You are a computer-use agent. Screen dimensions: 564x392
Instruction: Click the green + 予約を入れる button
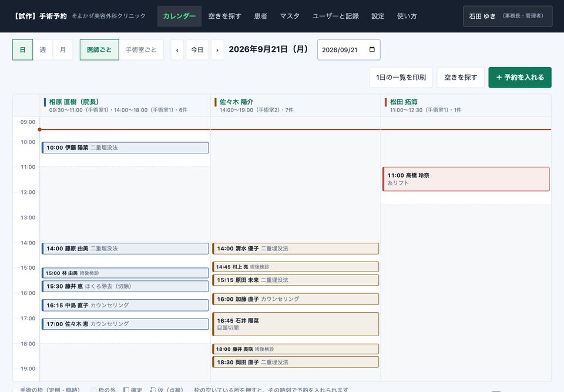[520, 78]
